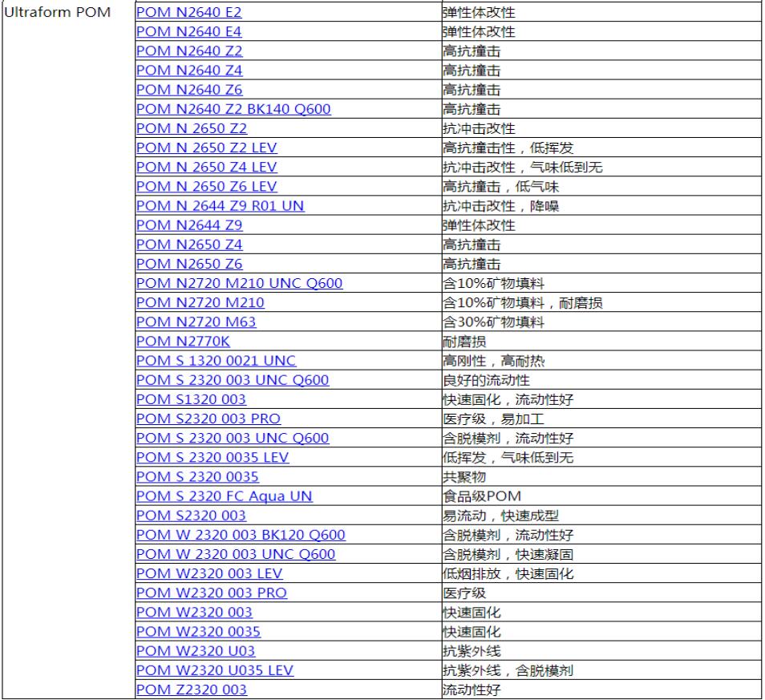The image size is (765, 700).
Task: Click the plain POM N2640 Z2 link
Action: click(x=189, y=51)
